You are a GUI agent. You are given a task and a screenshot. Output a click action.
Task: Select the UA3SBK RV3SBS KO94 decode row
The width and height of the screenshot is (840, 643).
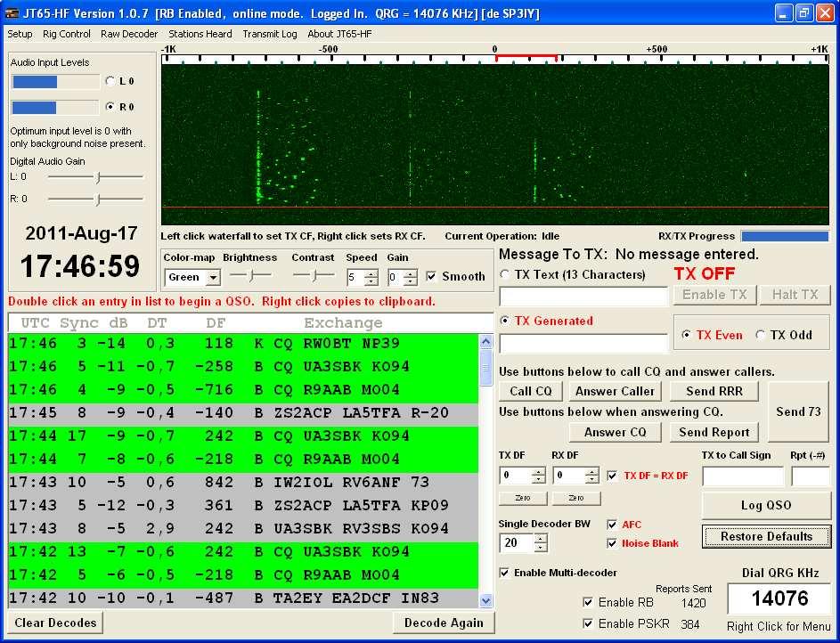coord(243,528)
